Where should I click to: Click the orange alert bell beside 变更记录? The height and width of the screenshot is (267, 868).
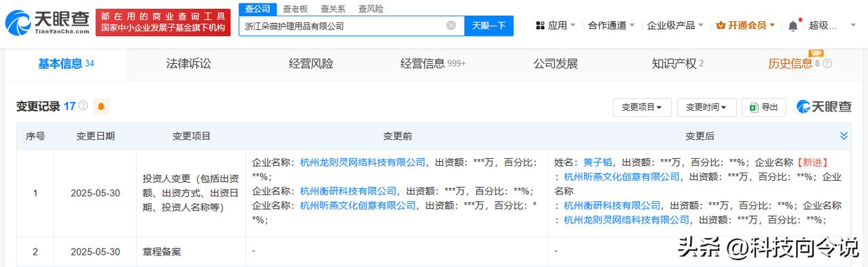(101, 107)
